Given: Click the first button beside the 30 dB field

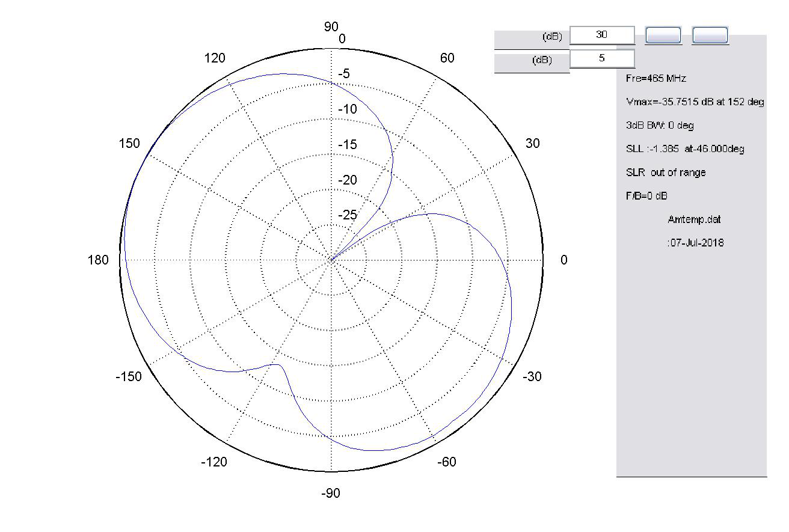Looking at the screenshot, I should point(662,35).
